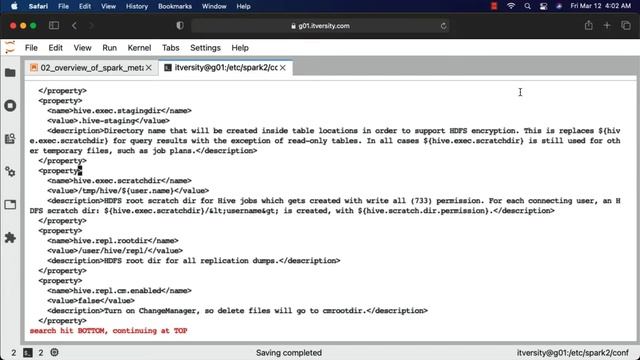Screen dimensions: 640x360
Task: Click the 'search hit BOTTOM' message line
Action: tap(108, 331)
